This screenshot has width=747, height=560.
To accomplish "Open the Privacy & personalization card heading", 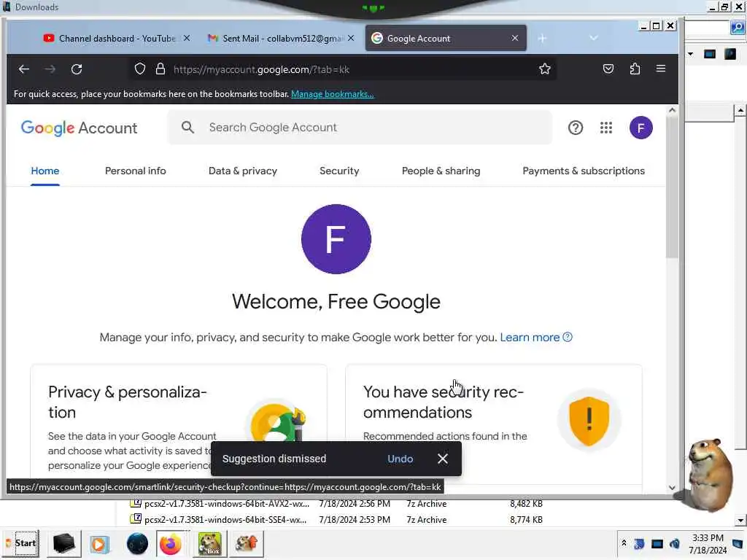I will [127, 402].
